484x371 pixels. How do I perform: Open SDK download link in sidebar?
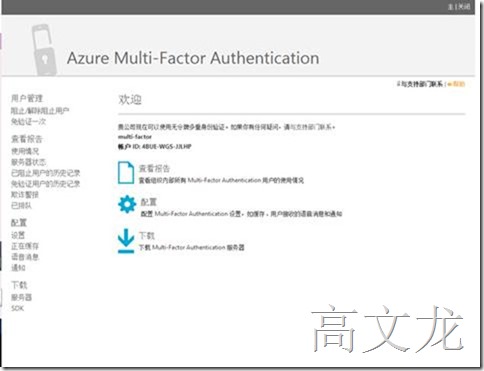(x=17, y=308)
